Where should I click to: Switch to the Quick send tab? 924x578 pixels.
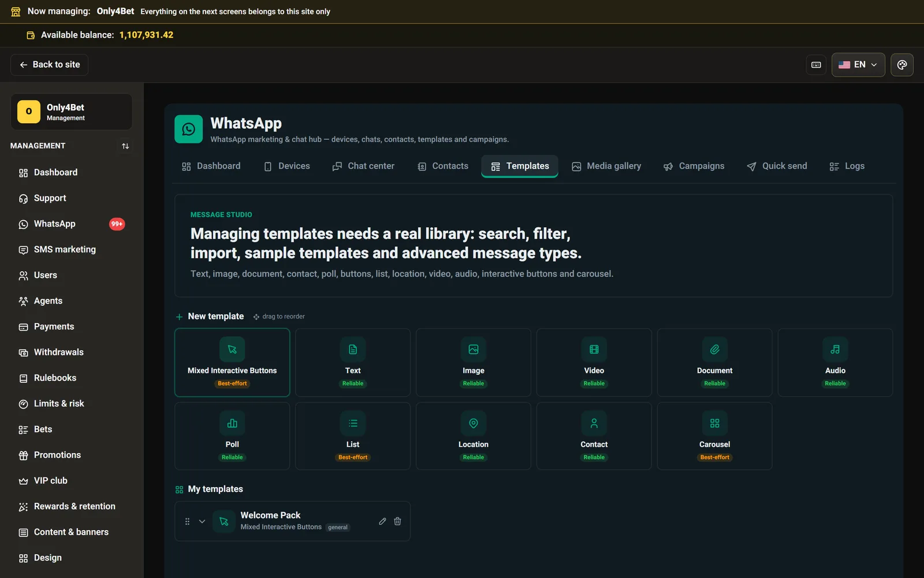[777, 166]
